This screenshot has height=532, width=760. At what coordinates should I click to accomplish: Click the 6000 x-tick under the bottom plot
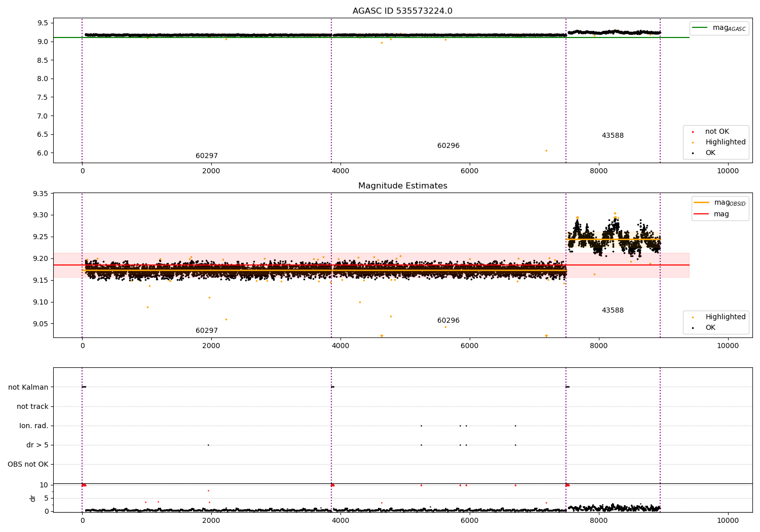[470, 520]
